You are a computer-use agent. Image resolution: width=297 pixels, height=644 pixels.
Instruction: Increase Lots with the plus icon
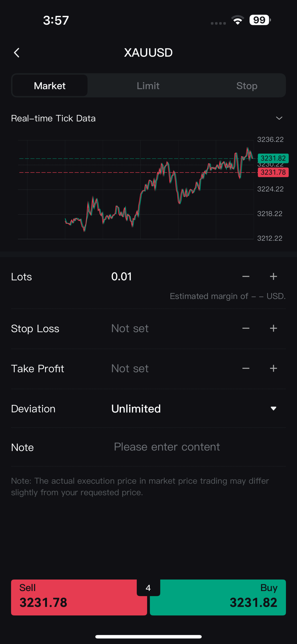pos(273,277)
